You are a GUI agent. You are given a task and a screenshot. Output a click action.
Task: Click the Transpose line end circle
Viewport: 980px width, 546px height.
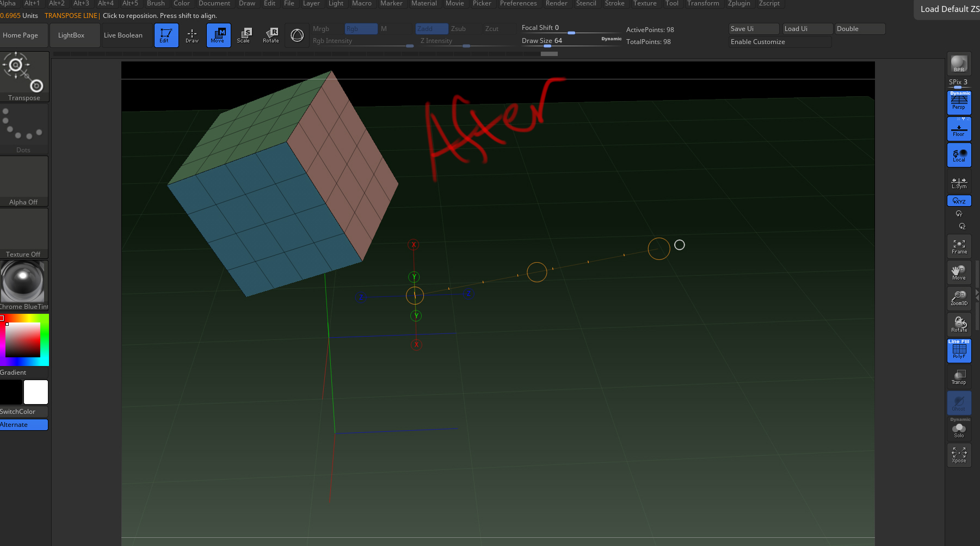pos(659,249)
